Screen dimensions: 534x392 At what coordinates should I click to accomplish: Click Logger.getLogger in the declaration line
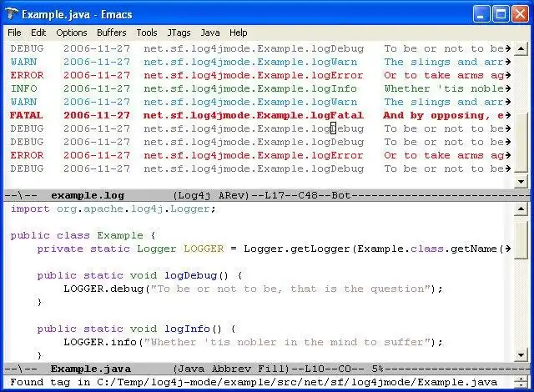click(x=297, y=249)
